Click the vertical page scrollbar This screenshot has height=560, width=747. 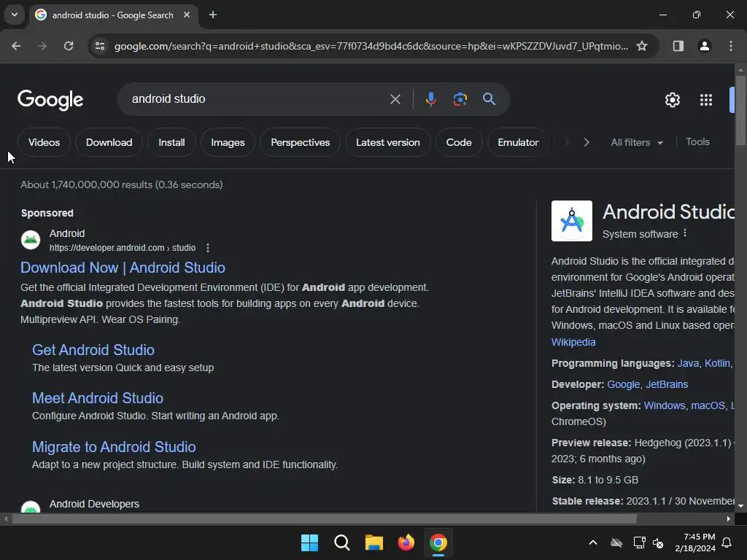[740, 110]
